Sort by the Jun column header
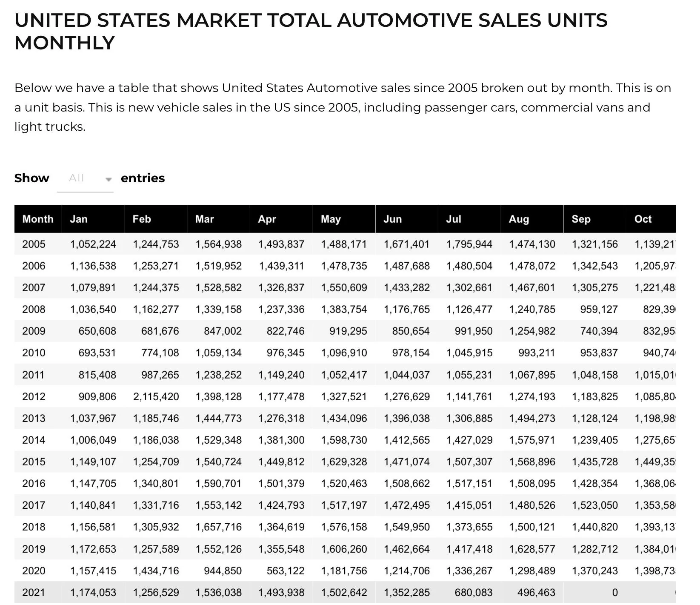 (407, 219)
